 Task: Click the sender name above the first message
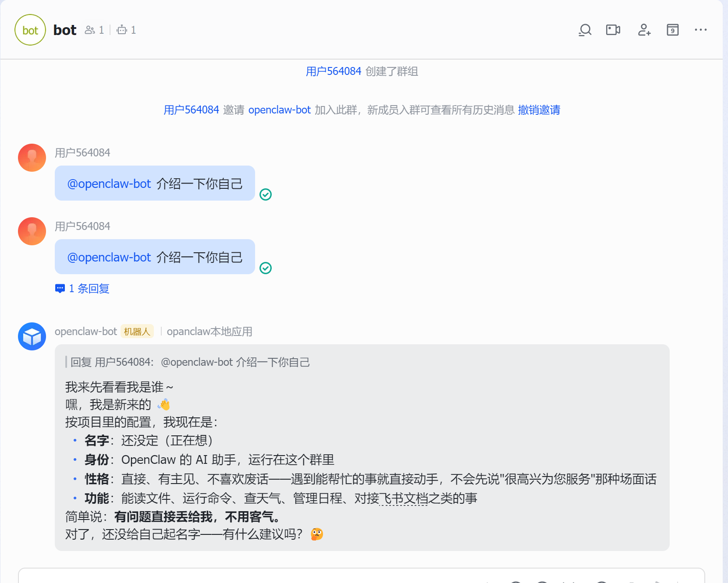click(x=82, y=153)
